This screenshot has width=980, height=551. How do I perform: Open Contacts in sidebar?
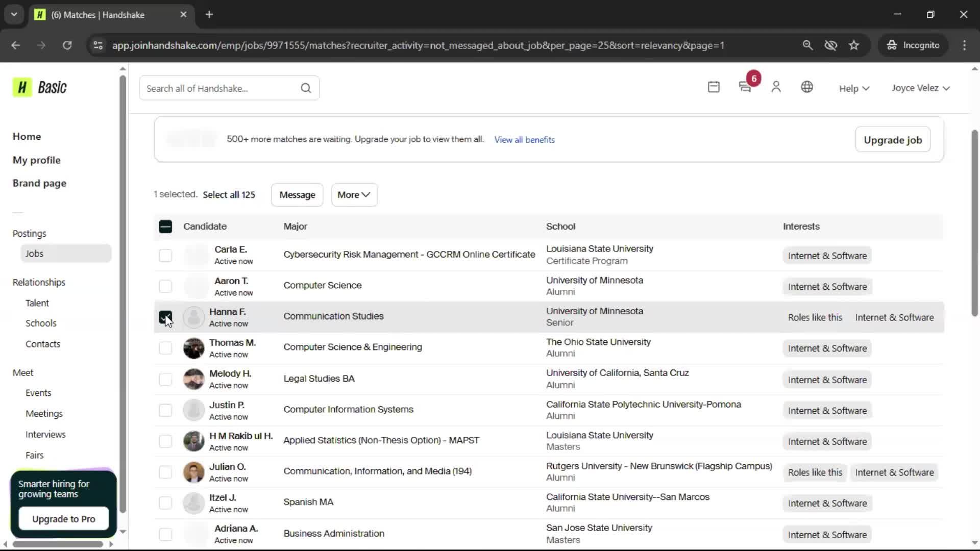tap(43, 344)
